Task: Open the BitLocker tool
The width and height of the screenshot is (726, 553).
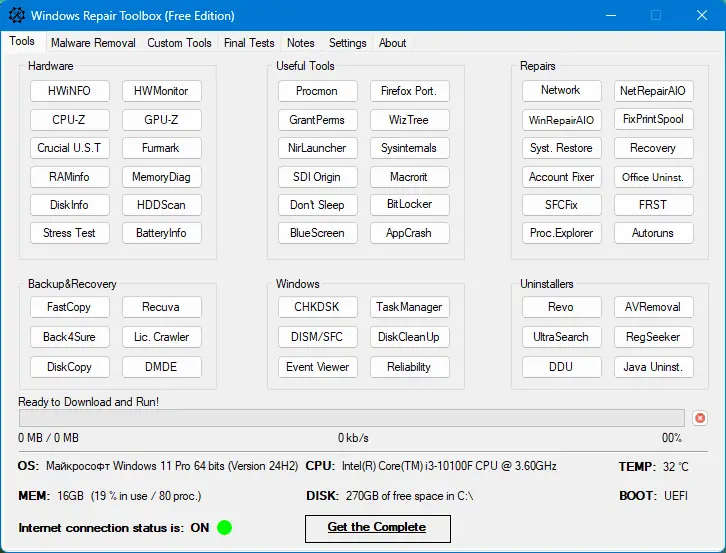Action: pos(409,204)
